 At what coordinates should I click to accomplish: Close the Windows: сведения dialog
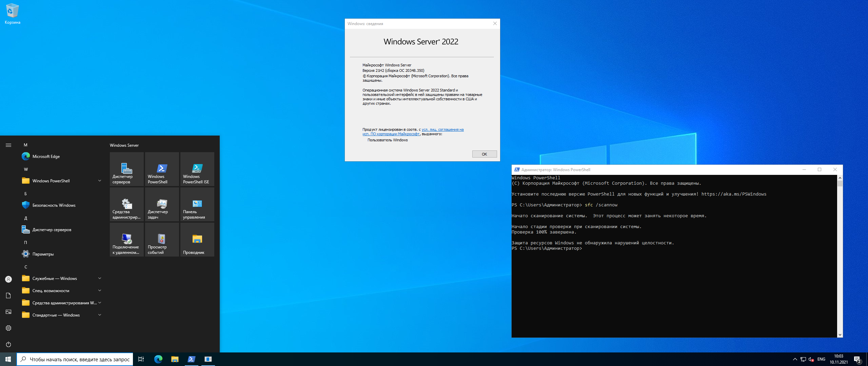click(x=495, y=23)
